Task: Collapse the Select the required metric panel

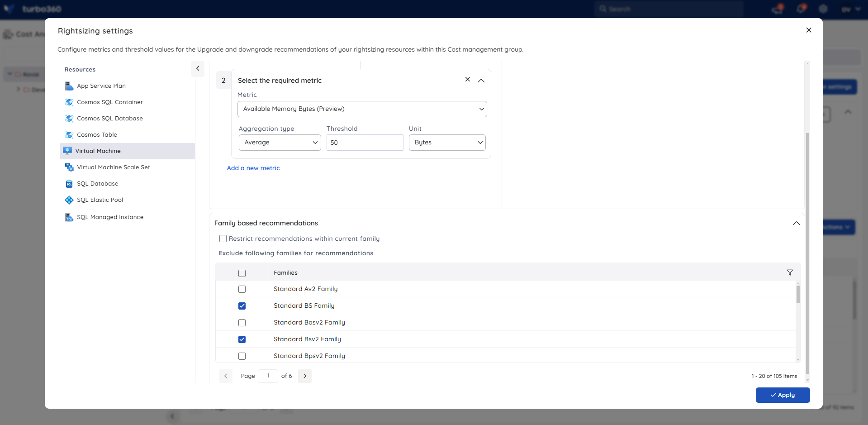Action: [481, 81]
